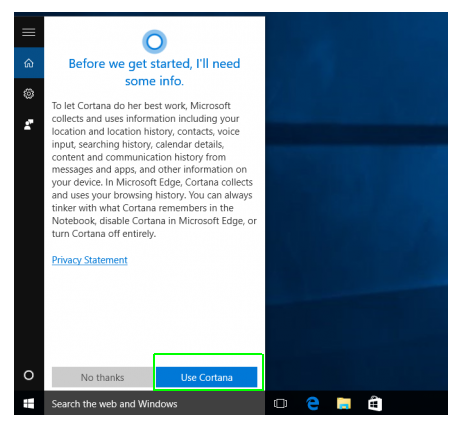Open the Windows Start button
Image resolution: width=458 pixels, height=425 pixels.
[29, 404]
